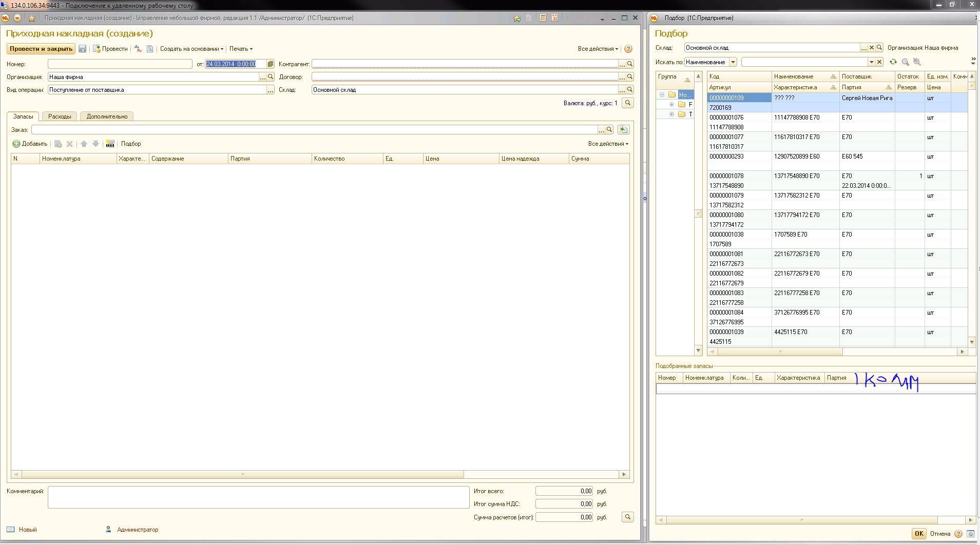
Task: Click the help question mark beside Все действия
Action: [x=628, y=49]
